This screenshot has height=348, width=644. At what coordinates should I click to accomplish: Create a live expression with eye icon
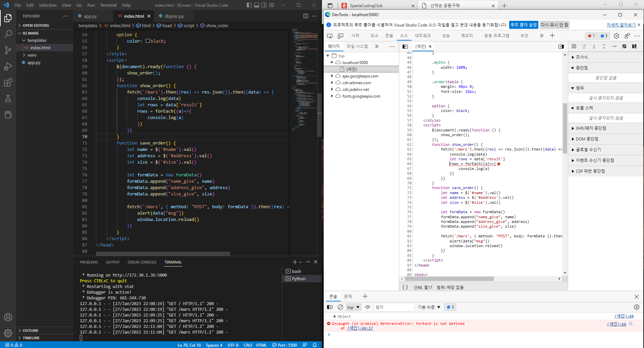pos(368,307)
